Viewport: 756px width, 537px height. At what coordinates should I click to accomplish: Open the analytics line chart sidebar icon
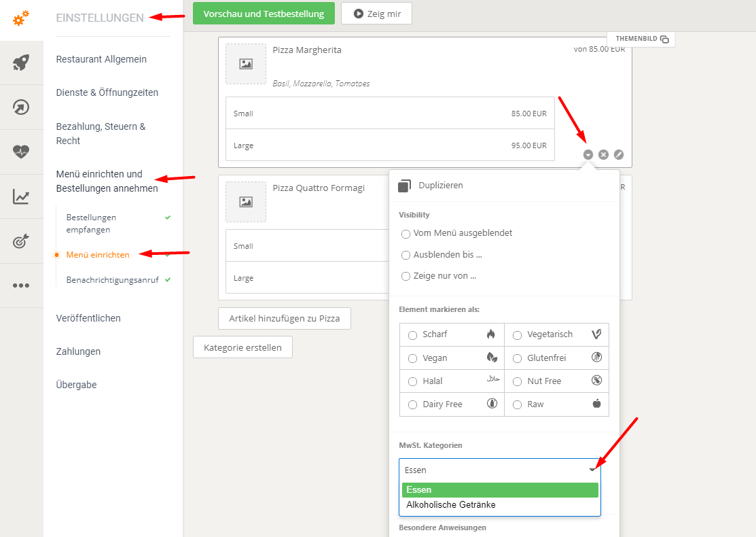20,195
